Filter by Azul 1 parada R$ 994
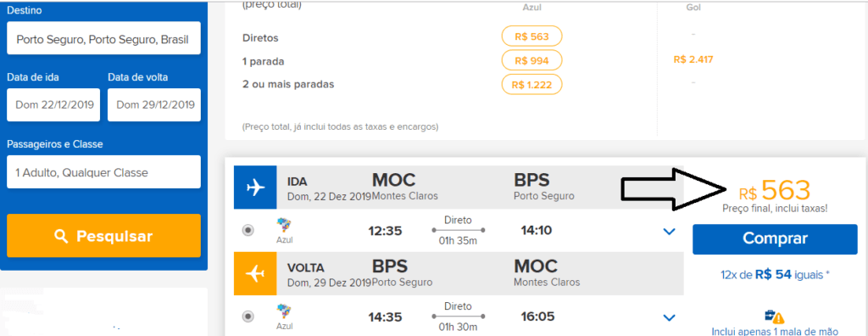 [x=531, y=60]
